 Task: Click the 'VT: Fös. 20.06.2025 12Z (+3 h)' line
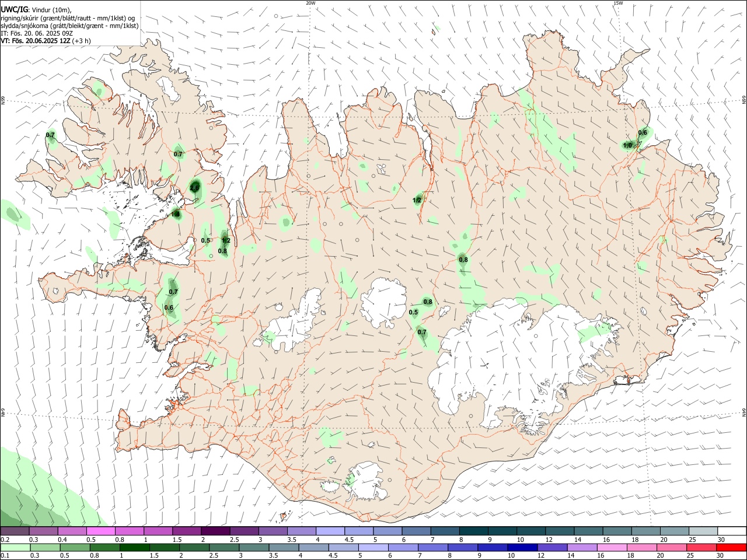coord(46,41)
